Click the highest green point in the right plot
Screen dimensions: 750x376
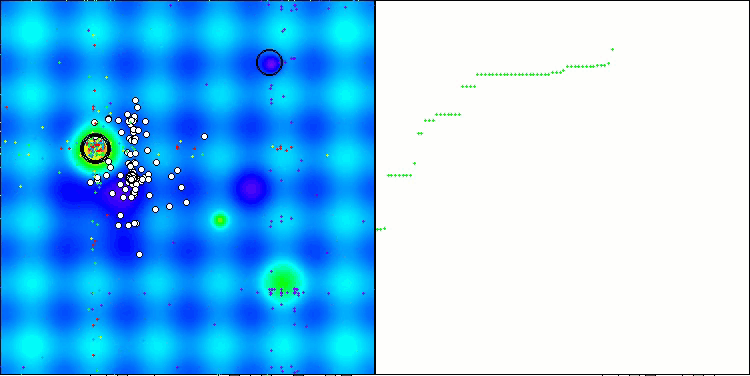coord(612,49)
